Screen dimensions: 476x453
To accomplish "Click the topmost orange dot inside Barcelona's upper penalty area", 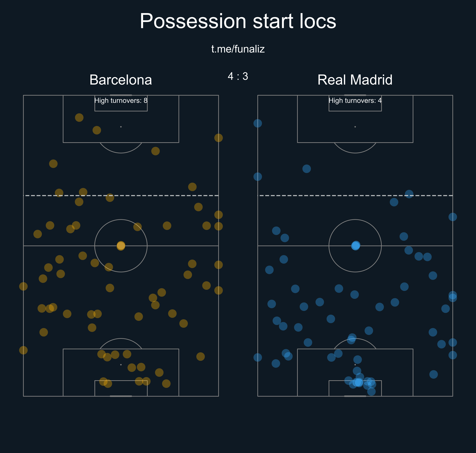I will click(79, 118).
